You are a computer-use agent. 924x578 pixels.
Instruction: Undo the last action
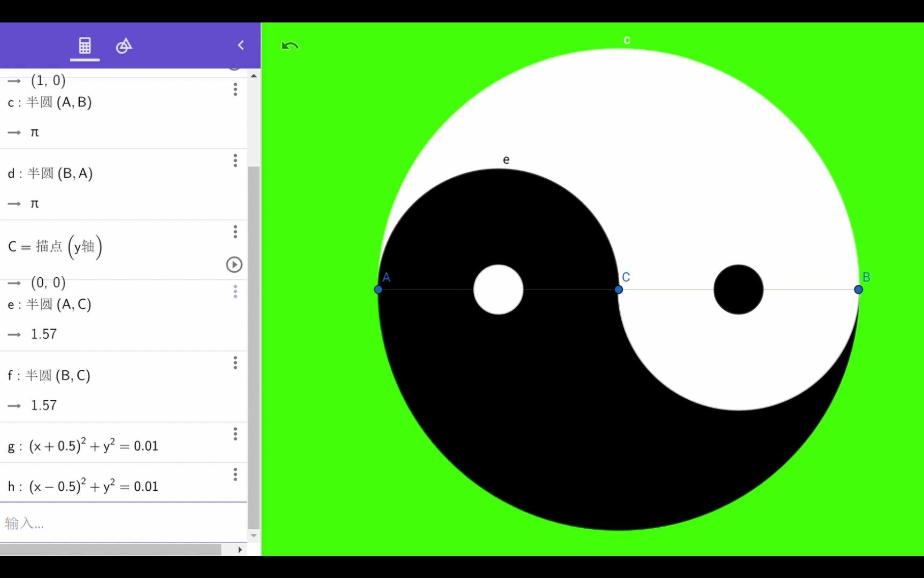click(290, 46)
